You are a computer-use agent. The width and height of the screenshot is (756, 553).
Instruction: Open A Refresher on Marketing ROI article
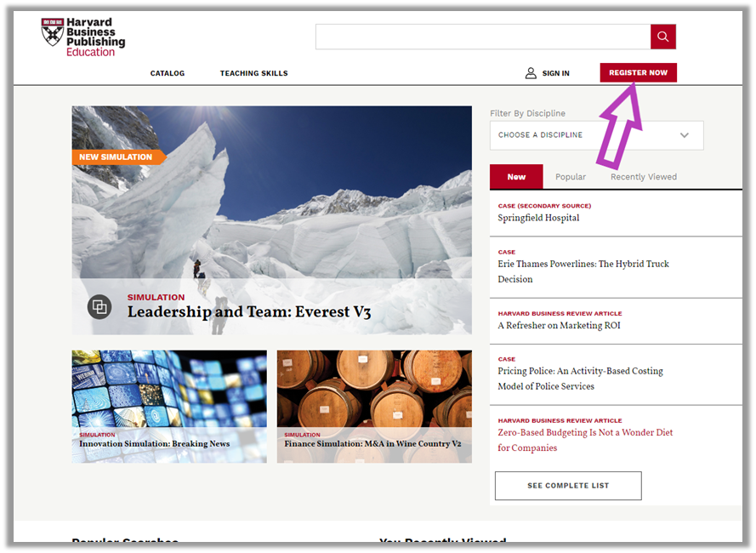point(559,326)
